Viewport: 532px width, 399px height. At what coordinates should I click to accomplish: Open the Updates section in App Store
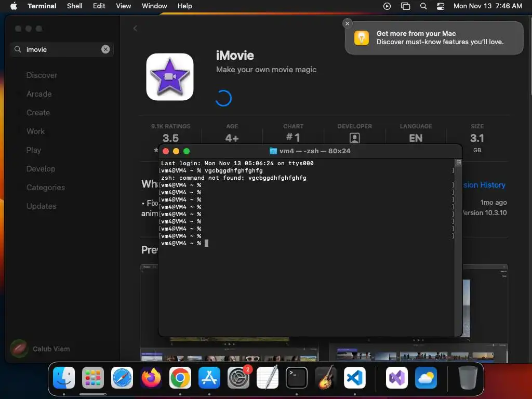click(x=42, y=206)
